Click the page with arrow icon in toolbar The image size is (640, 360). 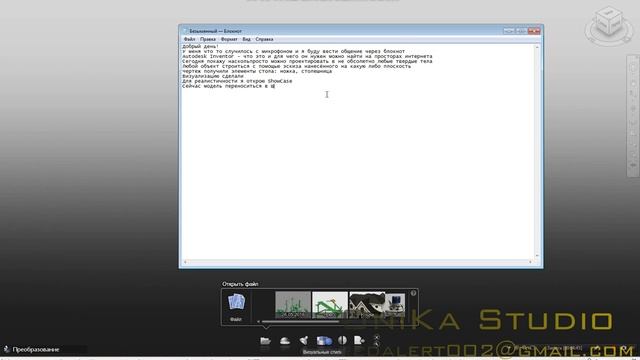[359, 340]
